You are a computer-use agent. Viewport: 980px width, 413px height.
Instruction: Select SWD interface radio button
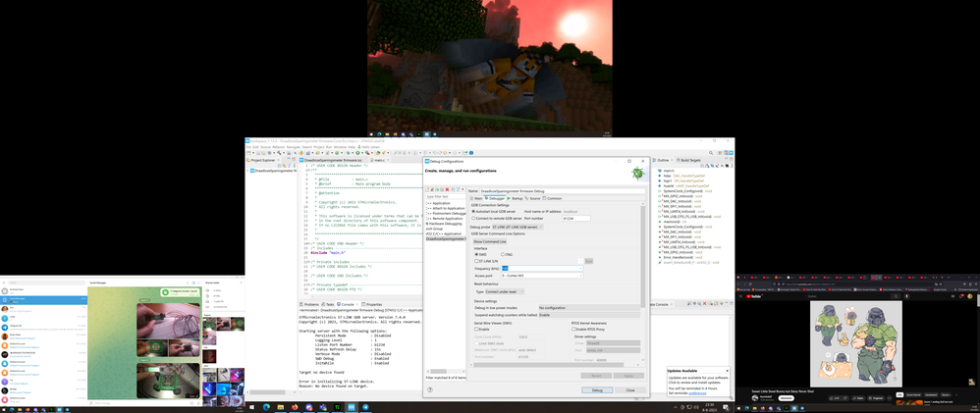(476, 254)
